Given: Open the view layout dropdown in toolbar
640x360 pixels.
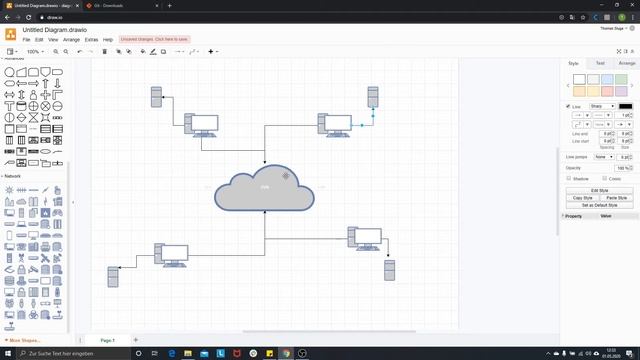Looking at the screenshot, I should [12, 52].
